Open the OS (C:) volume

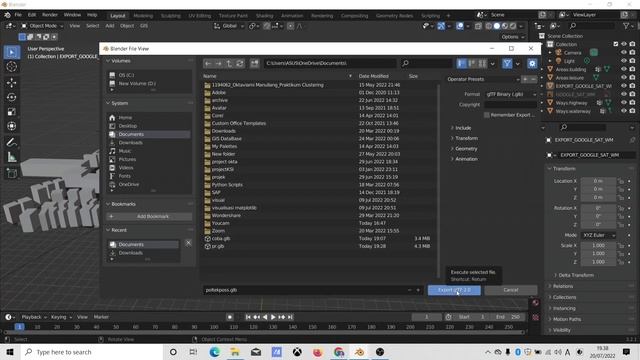[126, 75]
